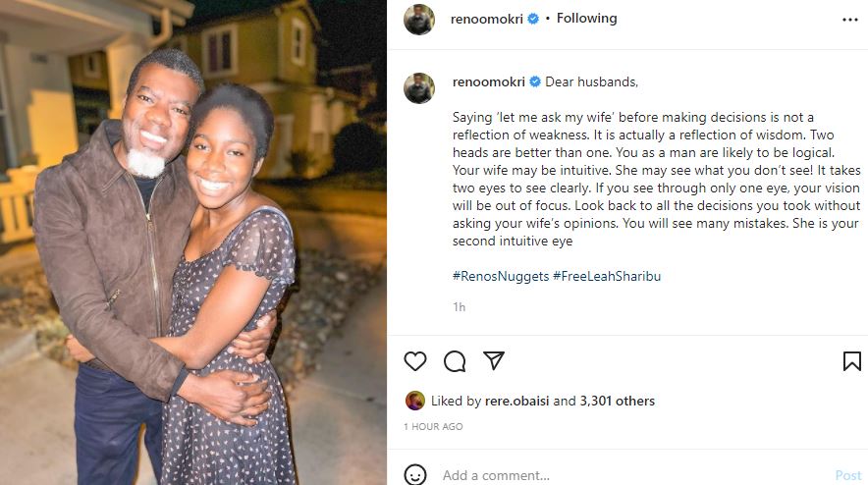Share post with paper plane icon
This screenshot has height=485, width=868.
pyautogui.click(x=494, y=361)
